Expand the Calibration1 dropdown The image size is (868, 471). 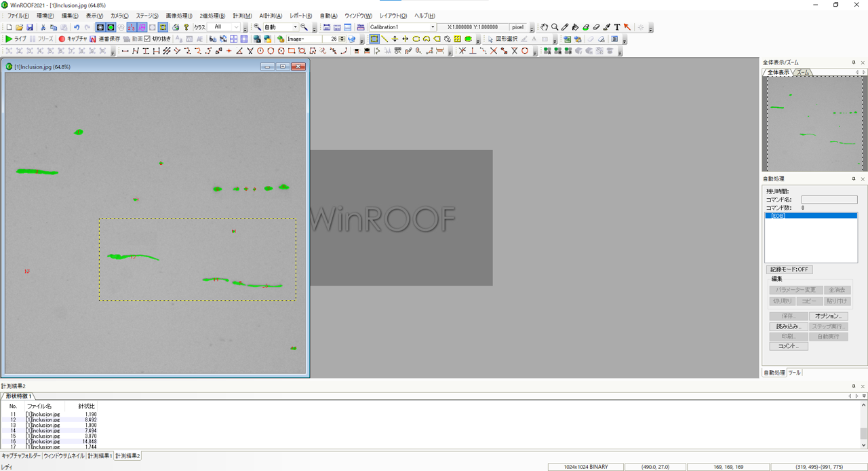[x=433, y=27]
